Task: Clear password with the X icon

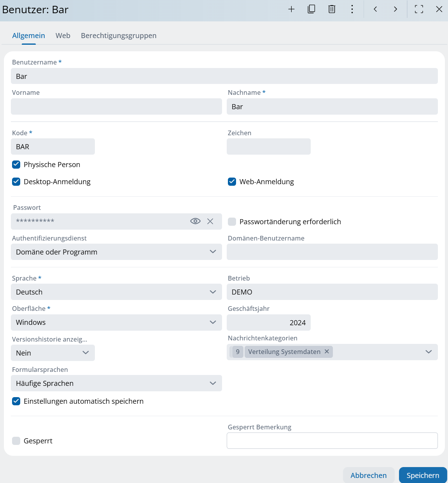Action: tap(210, 221)
